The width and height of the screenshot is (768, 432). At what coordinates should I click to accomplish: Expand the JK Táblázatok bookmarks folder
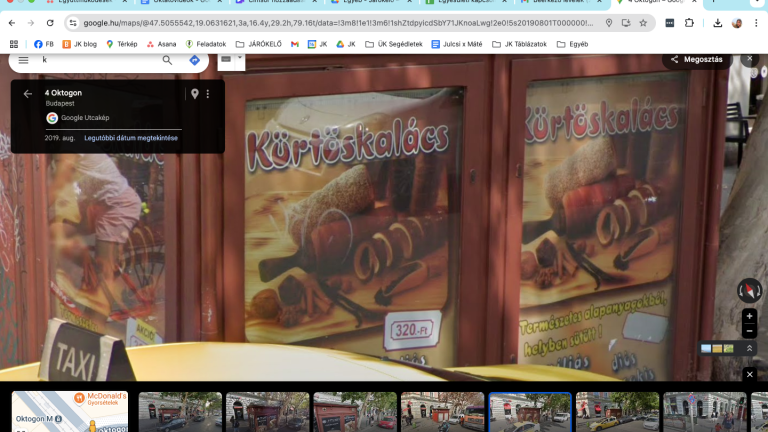(519, 44)
